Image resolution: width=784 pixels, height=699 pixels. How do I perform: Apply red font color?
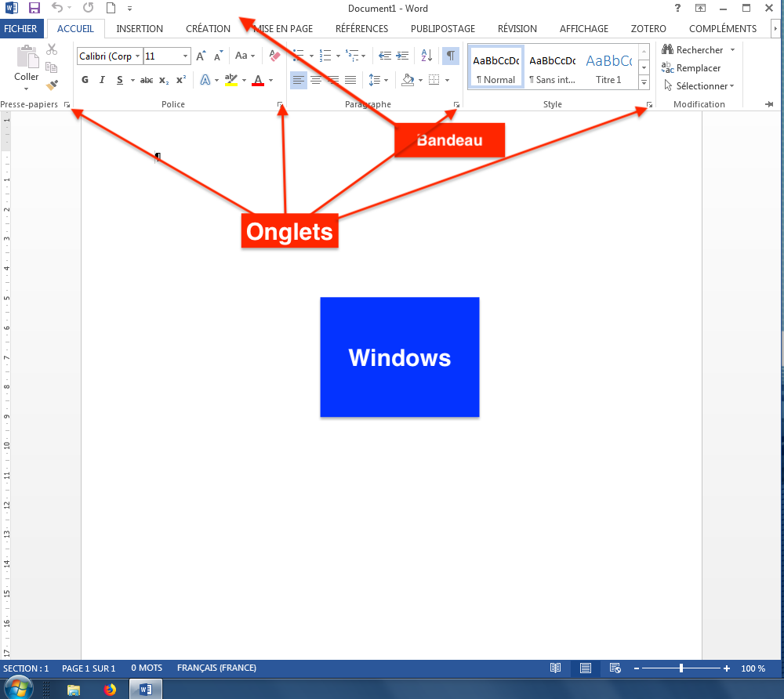click(257, 80)
